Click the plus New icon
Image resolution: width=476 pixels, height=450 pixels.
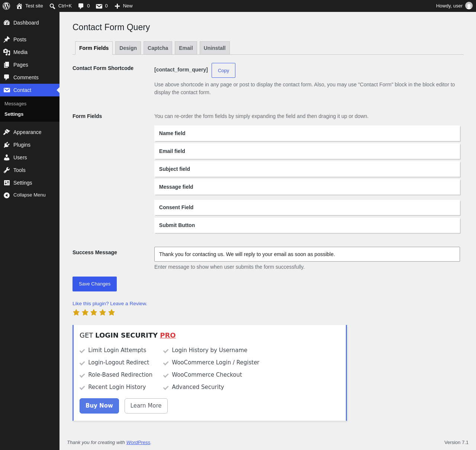[117, 6]
